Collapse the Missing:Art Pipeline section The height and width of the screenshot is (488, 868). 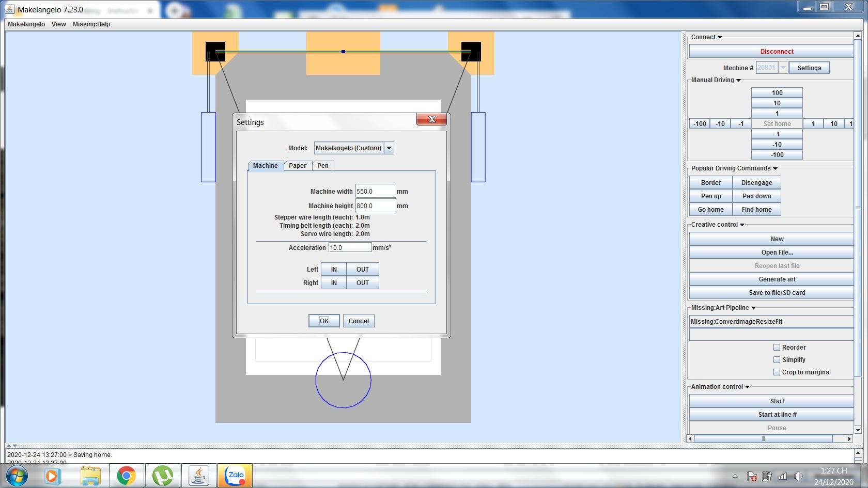(x=753, y=308)
